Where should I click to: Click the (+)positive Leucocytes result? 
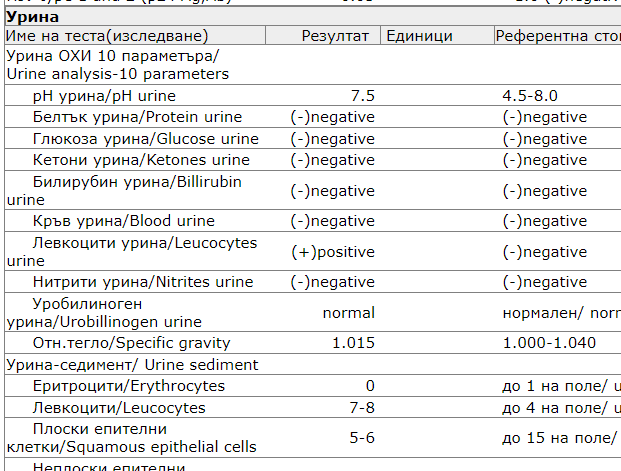(x=333, y=252)
